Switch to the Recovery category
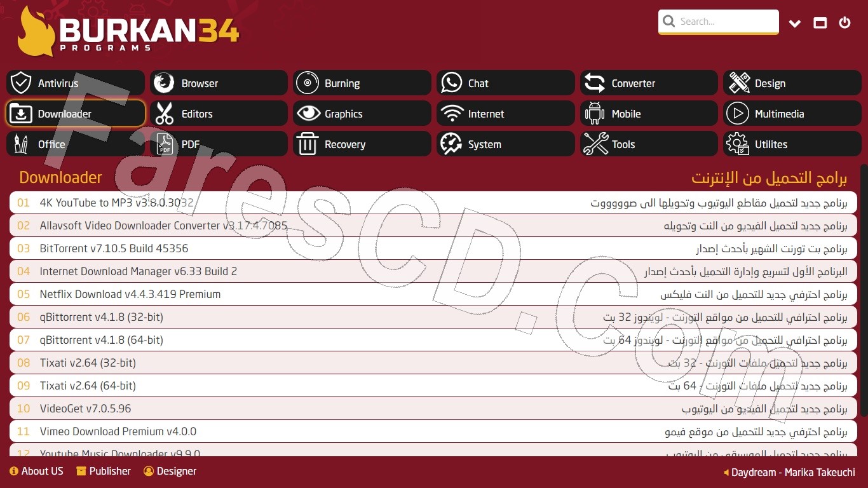Viewport: 868px width, 488px height. click(362, 144)
